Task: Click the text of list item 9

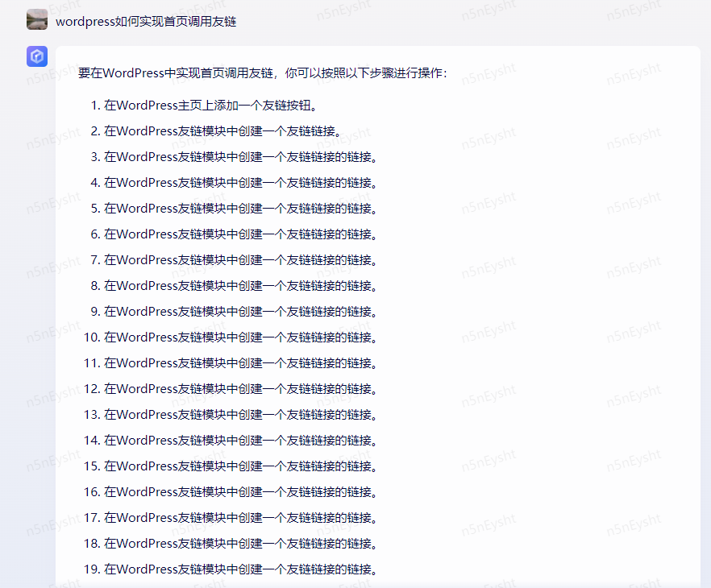Action: (x=240, y=312)
